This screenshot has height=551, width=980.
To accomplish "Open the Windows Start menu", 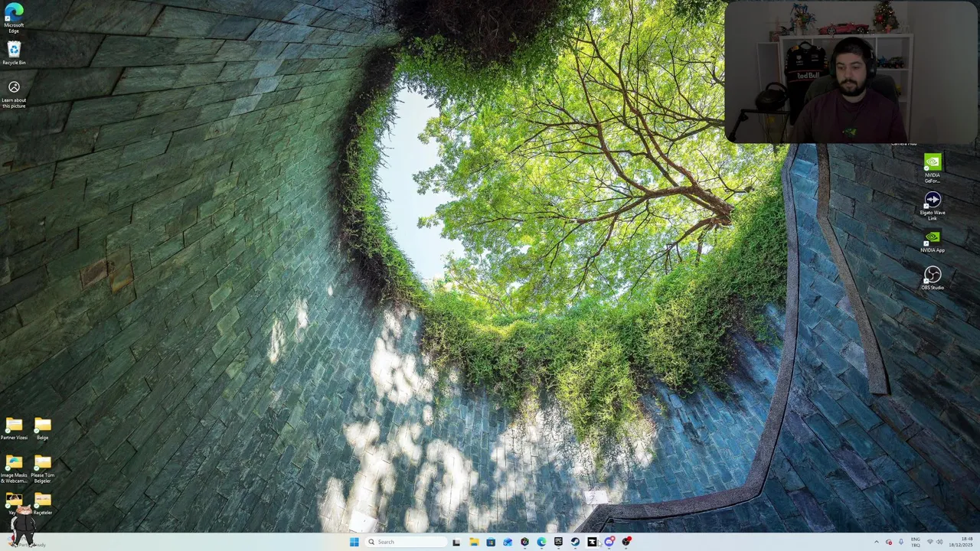I will click(x=354, y=542).
